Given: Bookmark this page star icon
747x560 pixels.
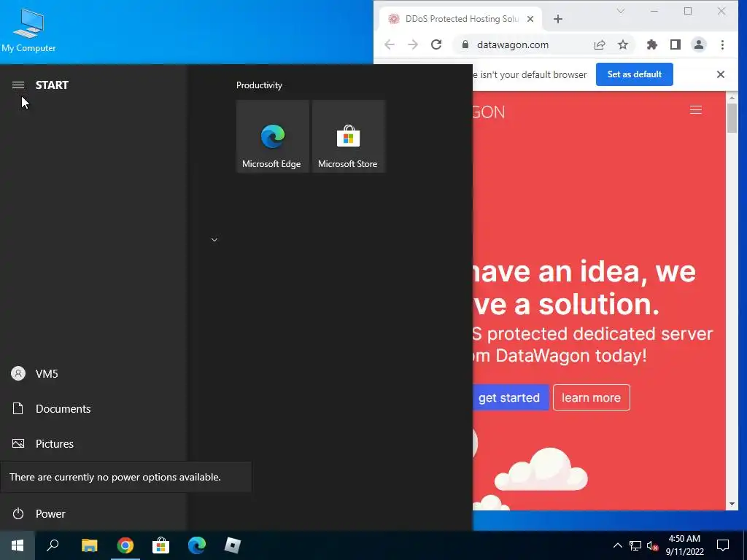Looking at the screenshot, I should pyautogui.click(x=623, y=44).
